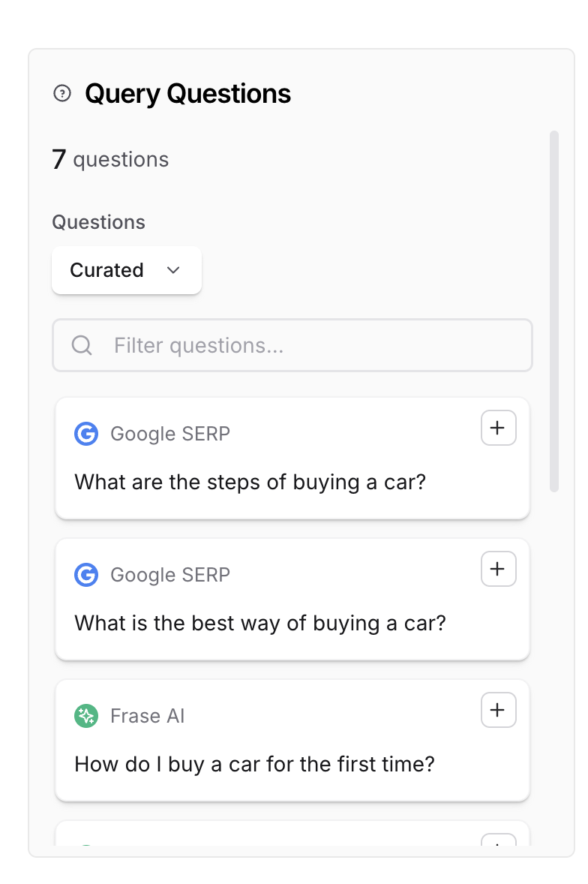This screenshot has height=884, width=588.
Task: Click the question list vertical scrollbar
Action: click(554, 311)
